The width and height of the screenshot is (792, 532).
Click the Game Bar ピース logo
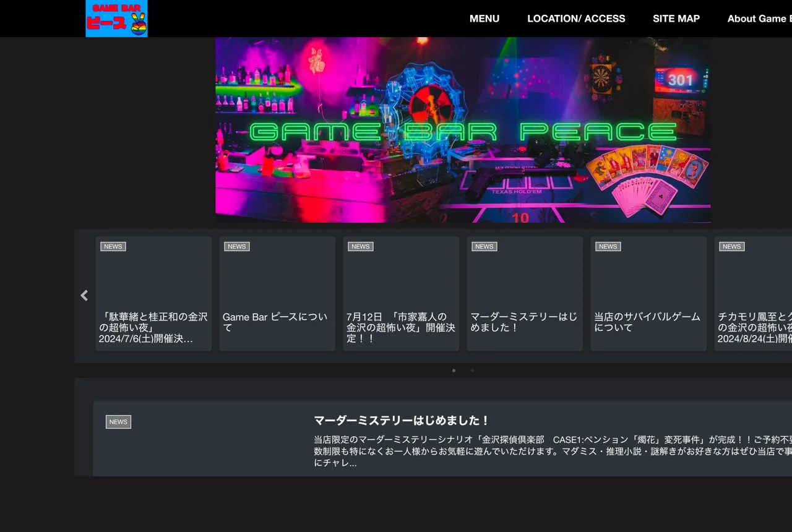116,19
